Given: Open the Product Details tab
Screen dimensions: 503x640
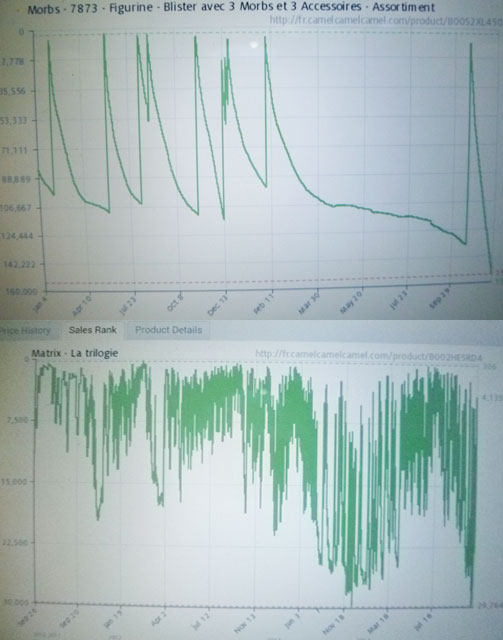Looking at the screenshot, I should [168, 330].
